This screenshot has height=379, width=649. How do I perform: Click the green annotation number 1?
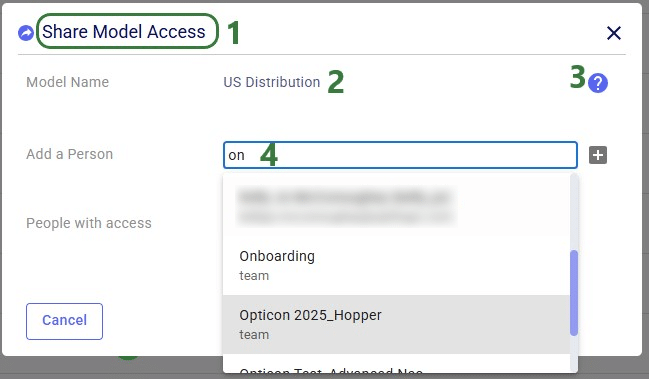tap(234, 32)
